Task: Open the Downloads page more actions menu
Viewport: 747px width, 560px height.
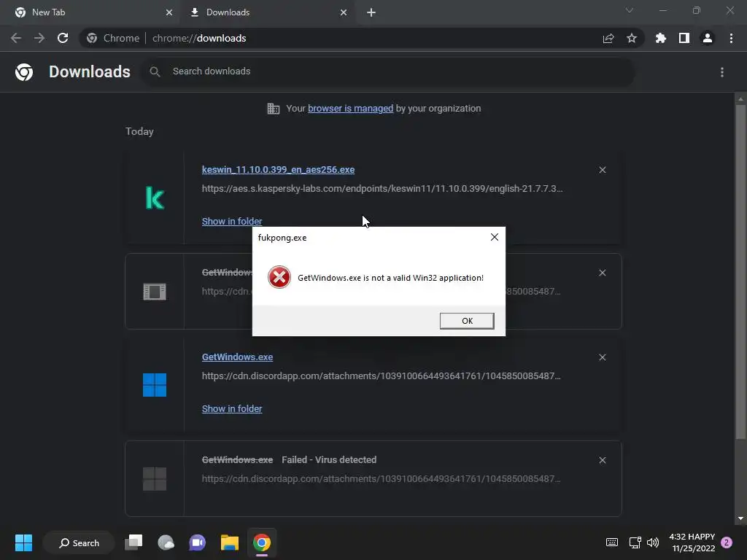Action: click(x=722, y=72)
